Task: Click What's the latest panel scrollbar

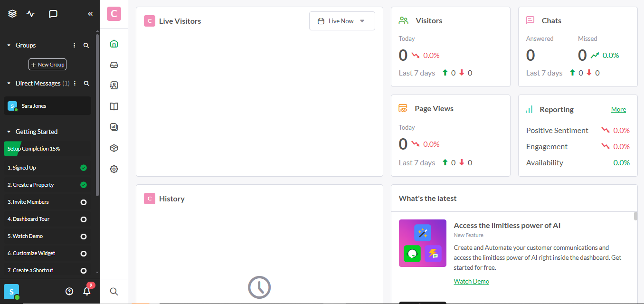Action: tap(635, 216)
